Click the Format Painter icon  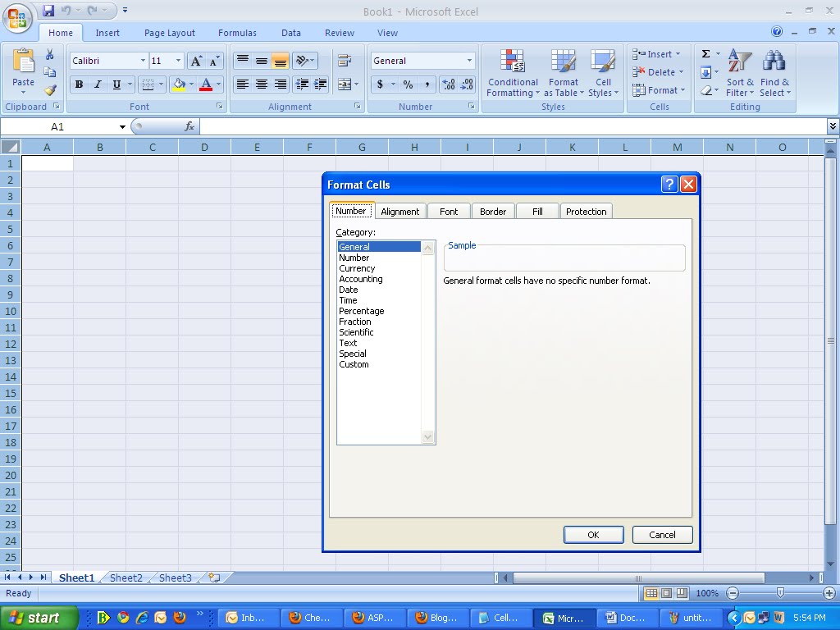tap(50, 90)
